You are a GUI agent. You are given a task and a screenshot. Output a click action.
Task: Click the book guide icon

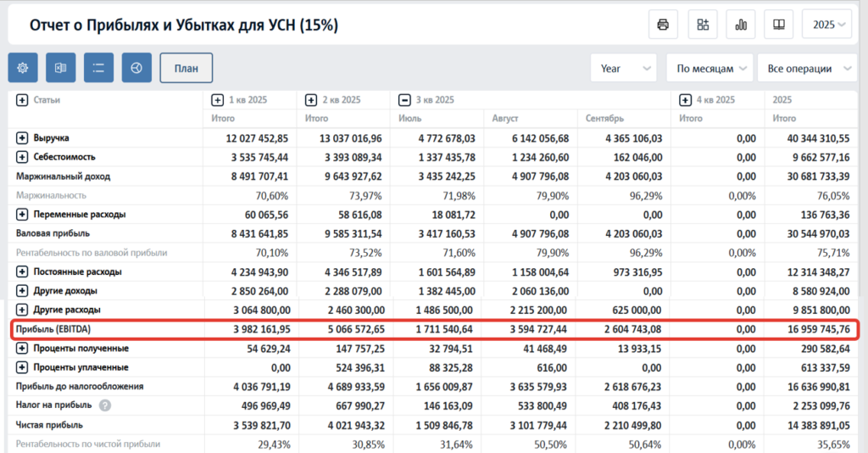point(779,24)
